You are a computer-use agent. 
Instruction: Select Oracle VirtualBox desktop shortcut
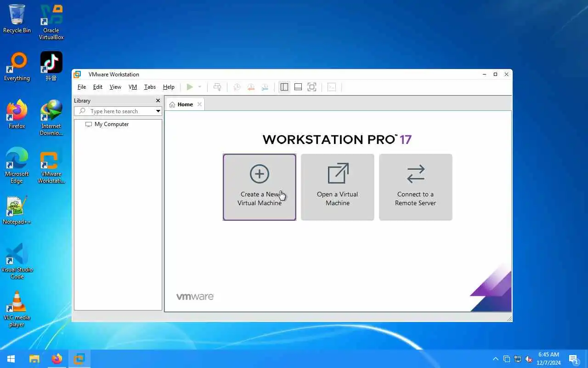(x=51, y=22)
